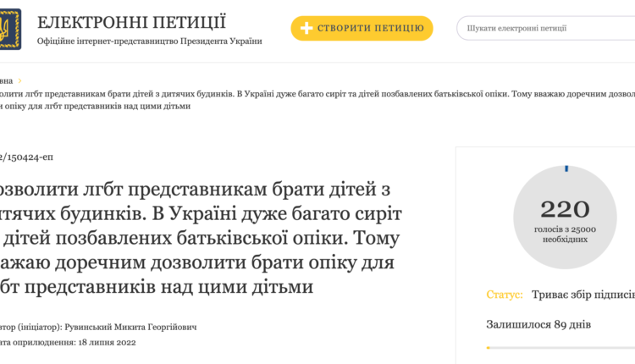Viewport: 635px width, 364px height.
Task: Click the days-remaining progress bar
Action: 560,348
